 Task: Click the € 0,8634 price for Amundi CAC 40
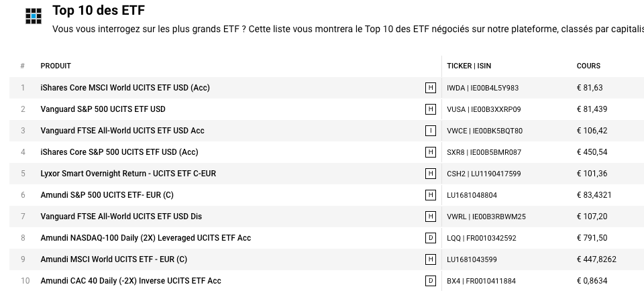point(592,281)
